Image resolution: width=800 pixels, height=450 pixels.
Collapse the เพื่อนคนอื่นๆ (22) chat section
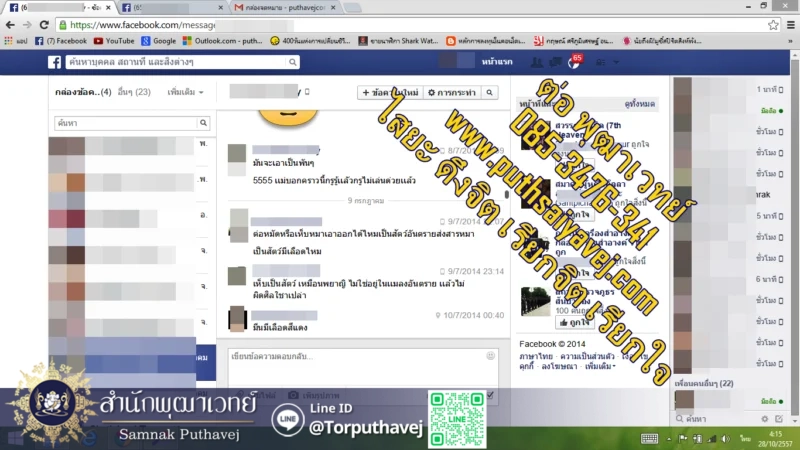704,383
